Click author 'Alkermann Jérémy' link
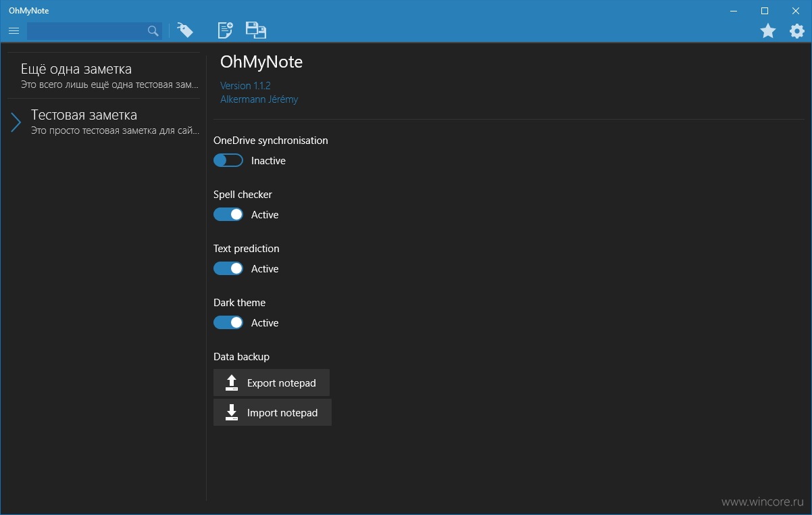812x515 pixels. click(x=259, y=99)
